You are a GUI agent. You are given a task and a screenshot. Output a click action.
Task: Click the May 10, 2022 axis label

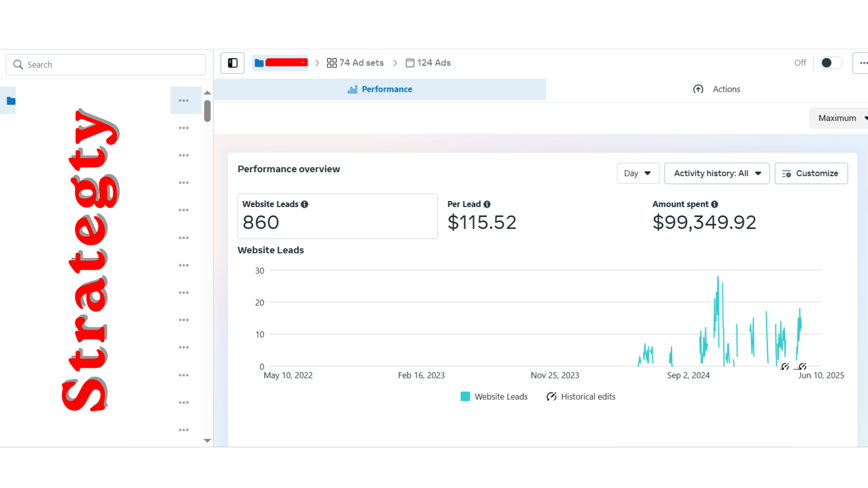(288, 375)
